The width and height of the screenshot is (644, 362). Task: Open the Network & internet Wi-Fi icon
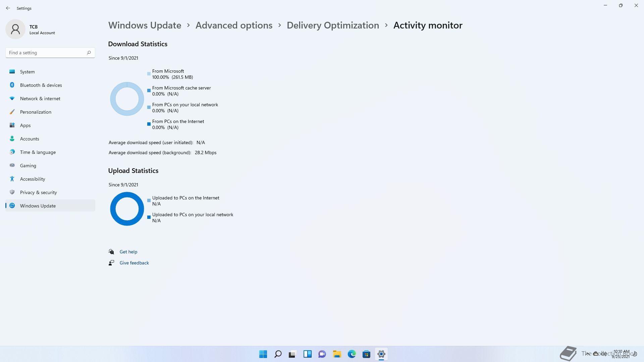[x=12, y=98]
